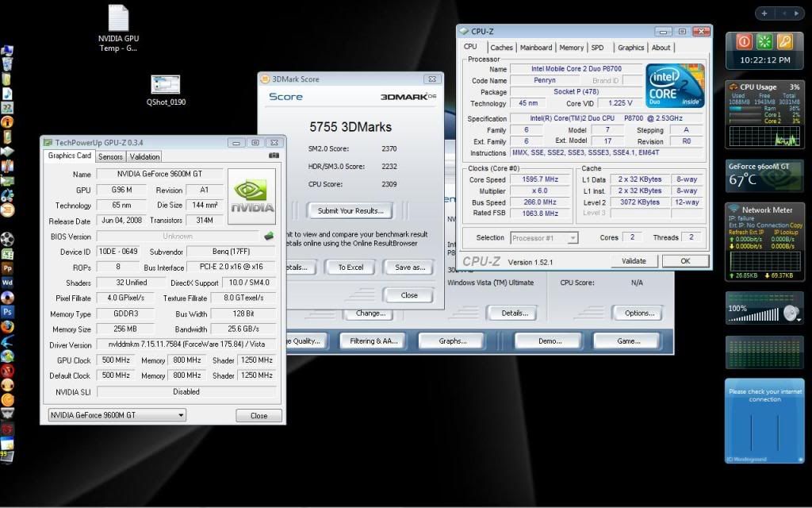Launch Photoshop from the left dock
Image resolution: width=812 pixels, height=508 pixels.
tap(8, 312)
